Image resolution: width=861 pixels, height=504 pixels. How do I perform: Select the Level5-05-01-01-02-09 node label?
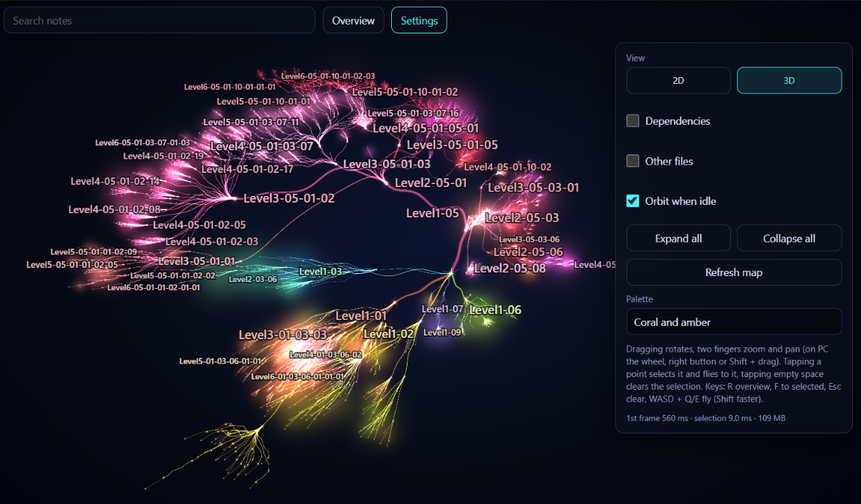(94, 252)
